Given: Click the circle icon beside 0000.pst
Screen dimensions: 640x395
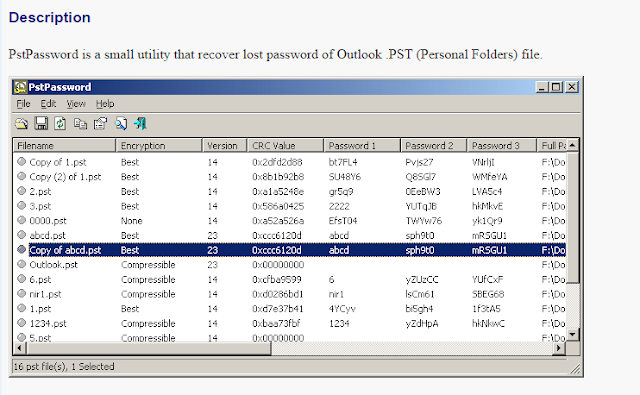Looking at the screenshot, I should pyautogui.click(x=22, y=220).
